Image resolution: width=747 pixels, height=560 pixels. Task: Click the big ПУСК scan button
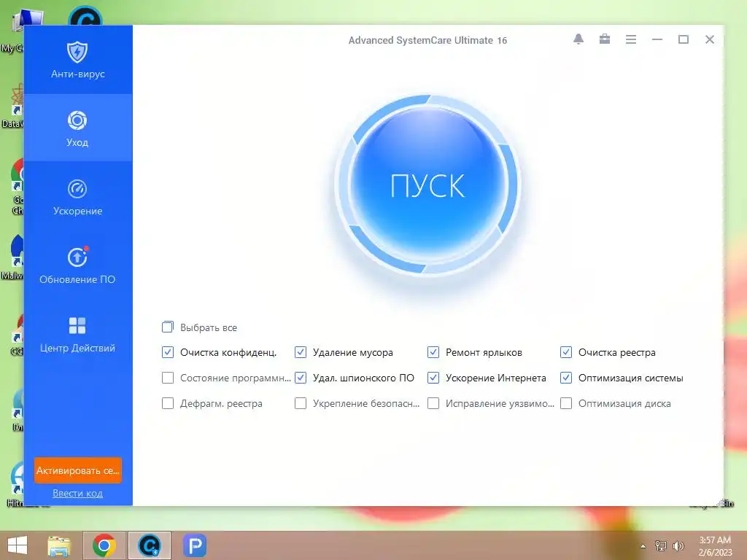tap(427, 185)
